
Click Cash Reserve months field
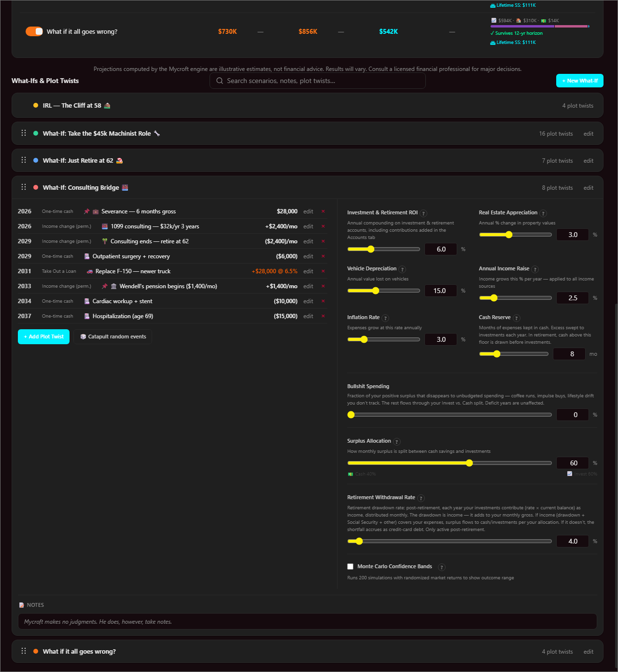tap(569, 354)
